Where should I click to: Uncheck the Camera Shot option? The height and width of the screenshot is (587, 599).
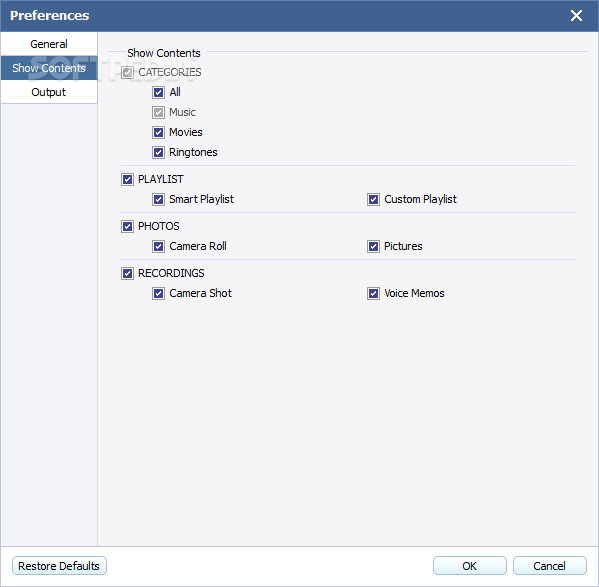coord(158,293)
